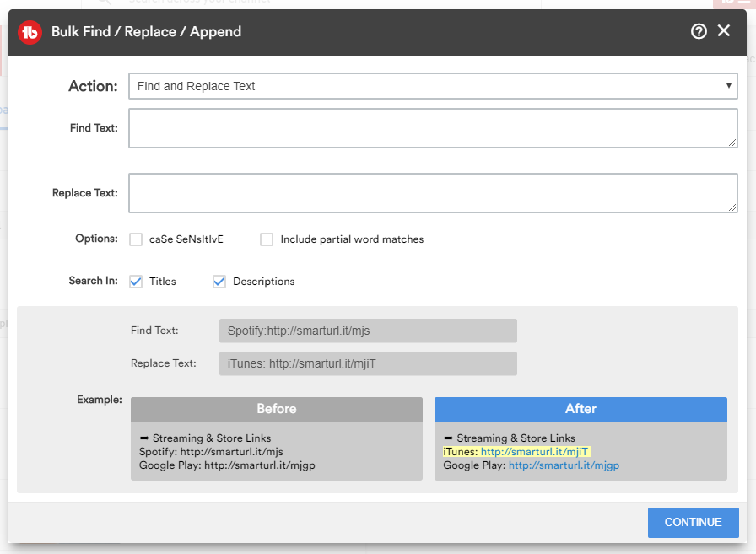Disable searching in Descriptions
The image size is (756, 554).
coord(219,282)
